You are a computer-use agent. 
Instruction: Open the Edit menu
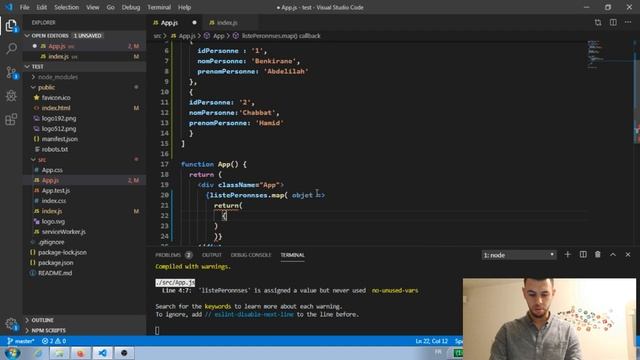(x=42, y=7)
